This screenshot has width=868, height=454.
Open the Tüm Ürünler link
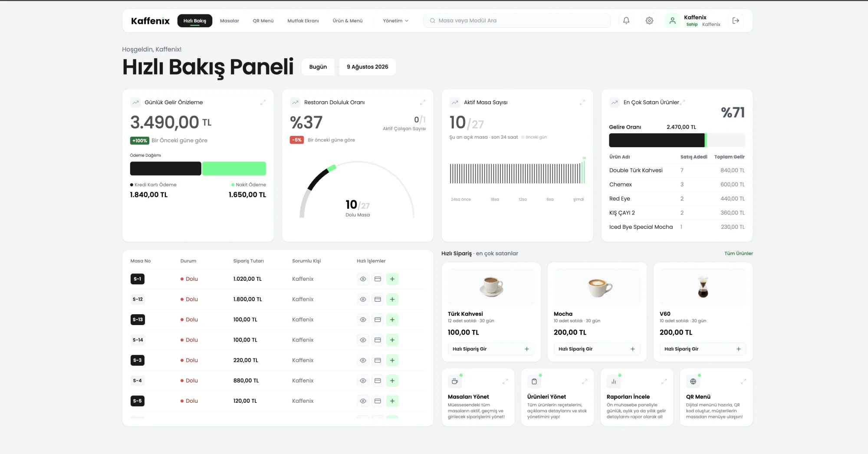[738, 253]
